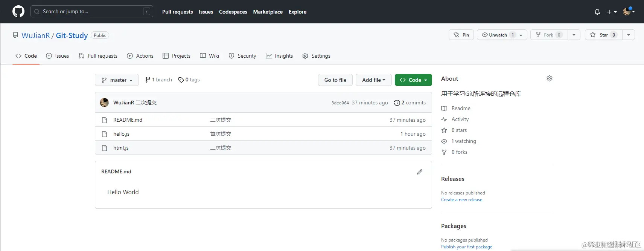Switch to the repository Issues tab
Screen dimensions: 644x251
58,56
